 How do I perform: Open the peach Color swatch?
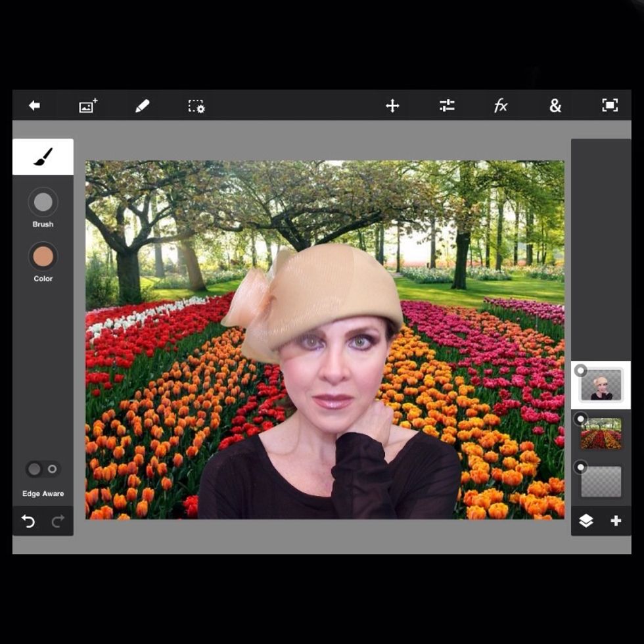coord(43,256)
